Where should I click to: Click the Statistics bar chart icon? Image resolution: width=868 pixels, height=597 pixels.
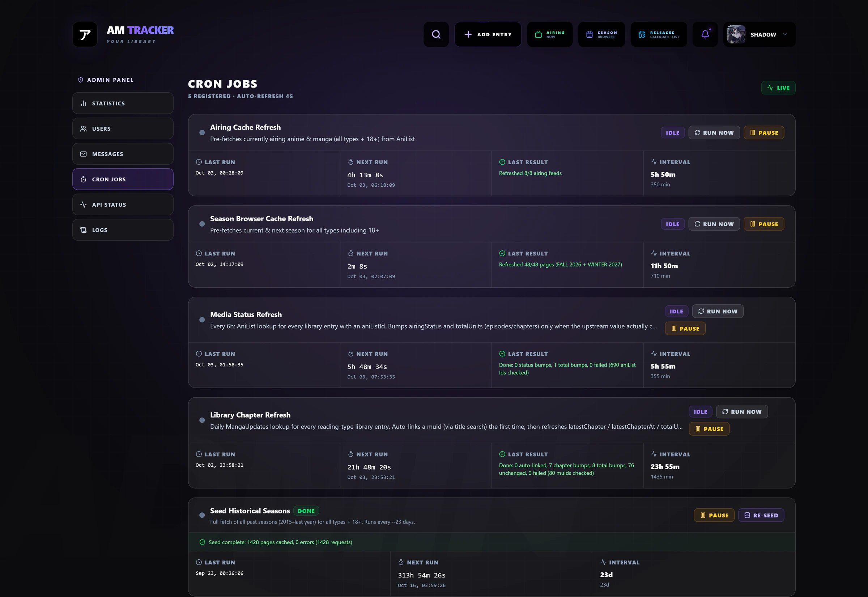point(83,103)
